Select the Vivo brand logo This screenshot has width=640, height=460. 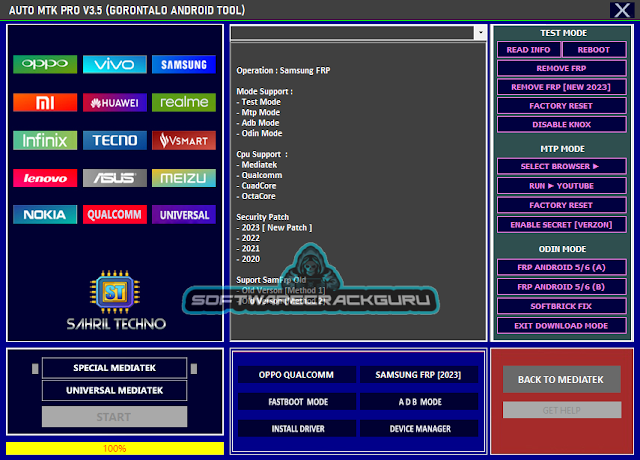coord(115,64)
